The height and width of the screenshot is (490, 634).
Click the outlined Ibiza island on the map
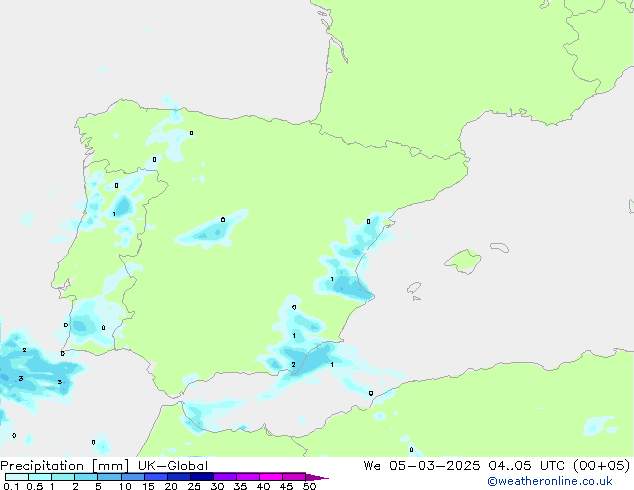coord(414,288)
